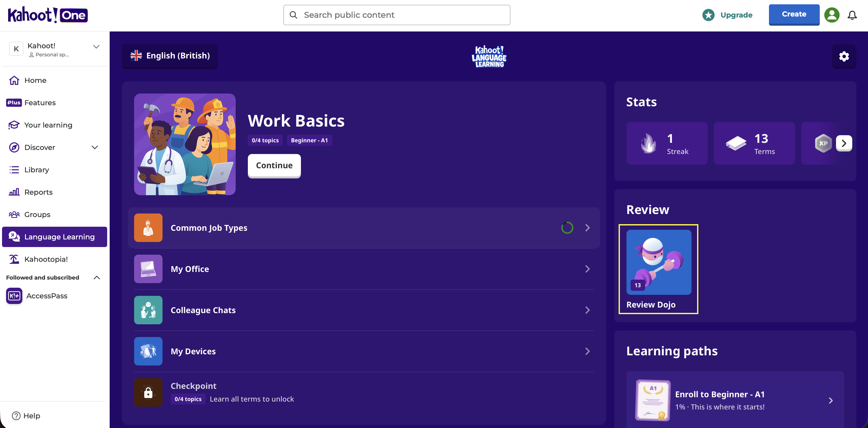Click the notifications bell icon
Screen dimensions: 868x428
point(852,15)
